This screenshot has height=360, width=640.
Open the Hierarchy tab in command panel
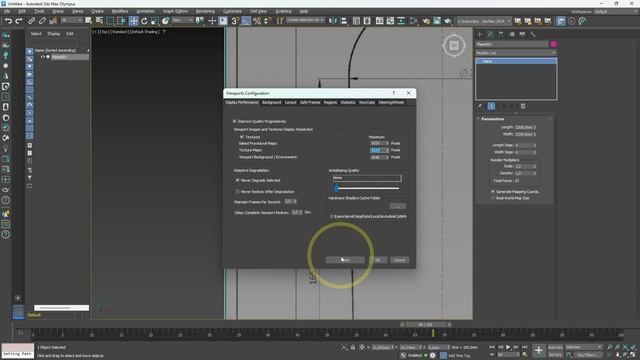click(x=501, y=34)
